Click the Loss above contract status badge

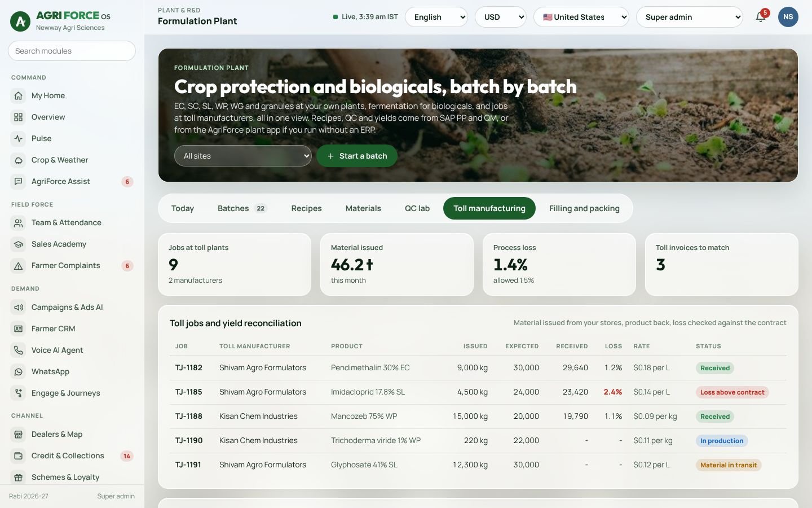(x=732, y=392)
